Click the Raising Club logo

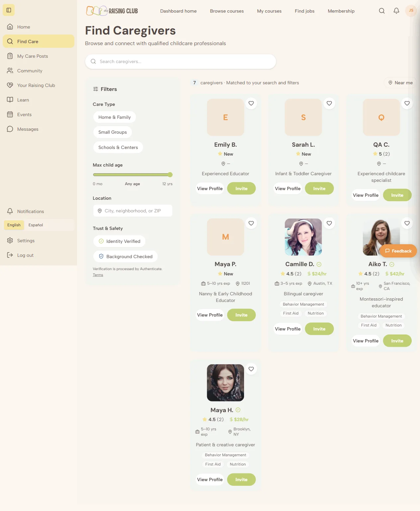pyautogui.click(x=112, y=11)
